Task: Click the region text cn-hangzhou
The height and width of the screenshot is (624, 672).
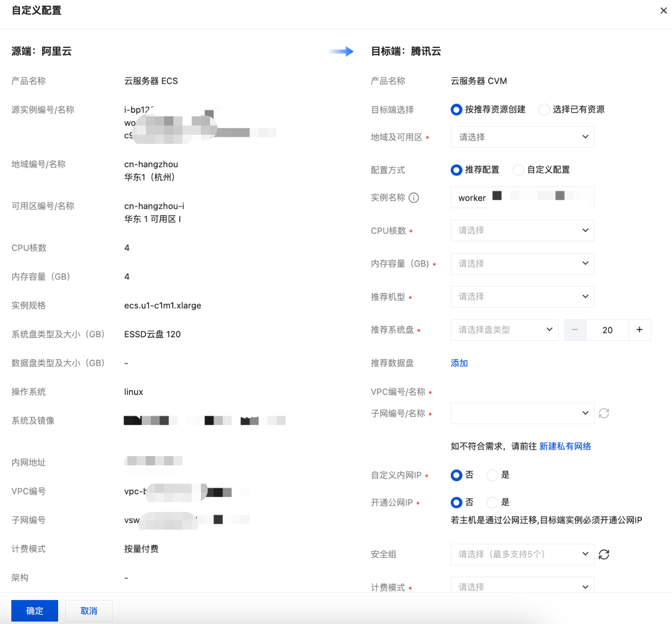Action: 151,164
